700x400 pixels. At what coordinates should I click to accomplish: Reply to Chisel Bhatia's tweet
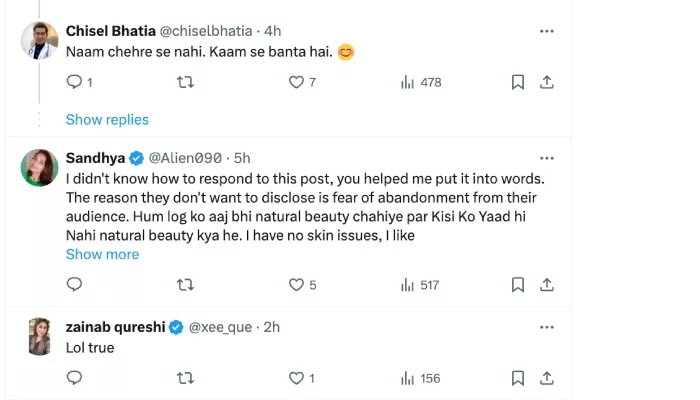click(x=74, y=82)
